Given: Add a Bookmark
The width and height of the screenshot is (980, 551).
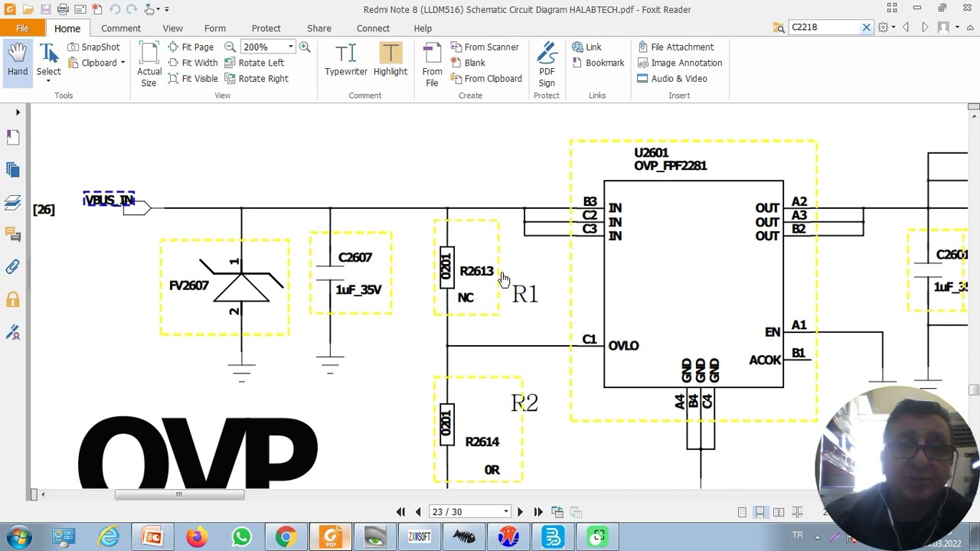Looking at the screenshot, I should pos(597,63).
